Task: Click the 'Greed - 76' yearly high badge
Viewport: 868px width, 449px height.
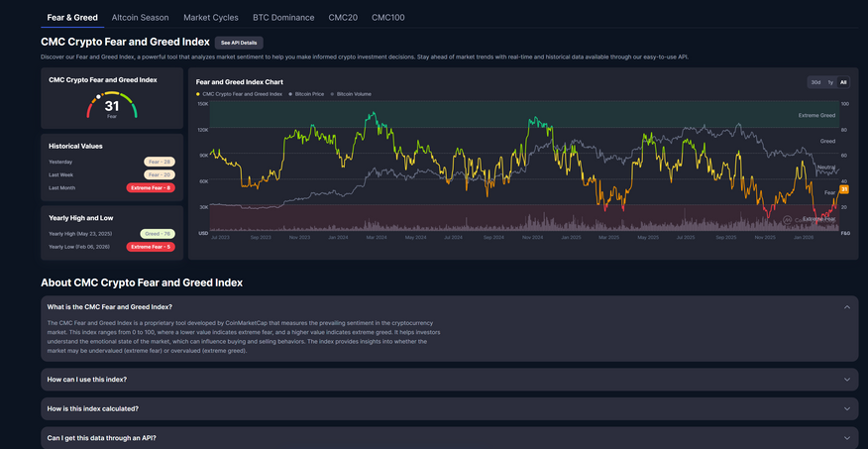Action: [x=158, y=234]
